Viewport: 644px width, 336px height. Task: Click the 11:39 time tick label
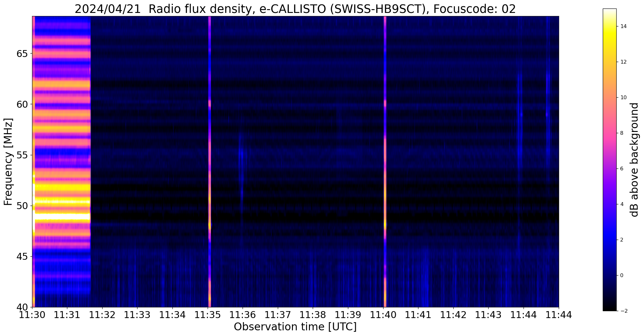click(x=348, y=315)
